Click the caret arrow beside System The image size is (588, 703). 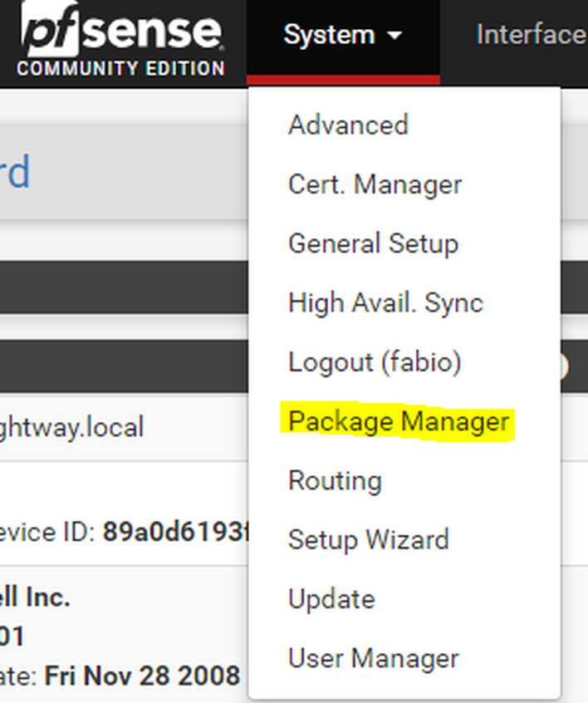click(394, 35)
